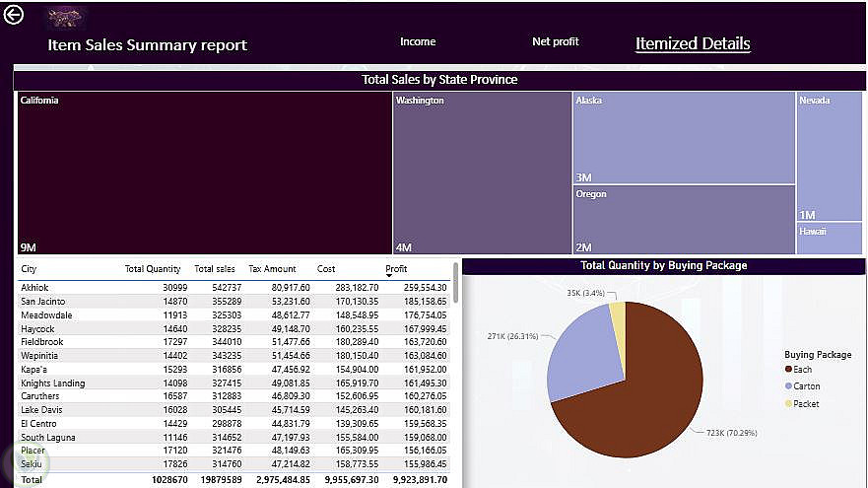The width and height of the screenshot is (868, 488).
Task: Click Fieldbrook total quantity 17297
Action: [x=175, y=342]
